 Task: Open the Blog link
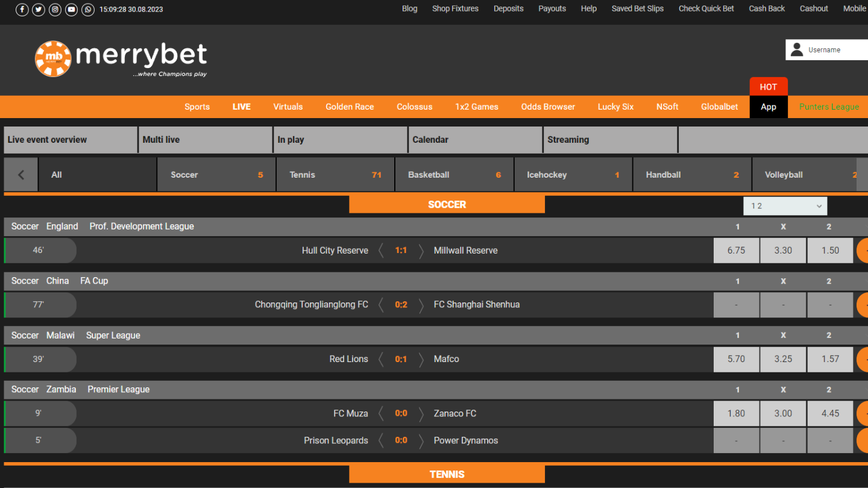point(410,8)
